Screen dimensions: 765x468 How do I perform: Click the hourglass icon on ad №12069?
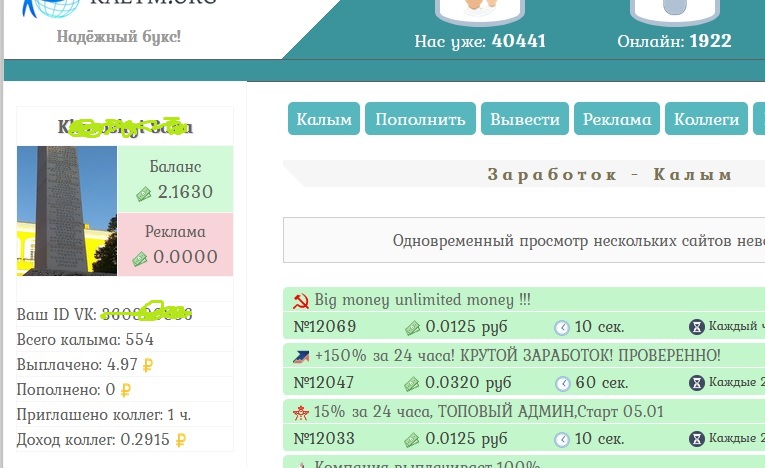696,327
